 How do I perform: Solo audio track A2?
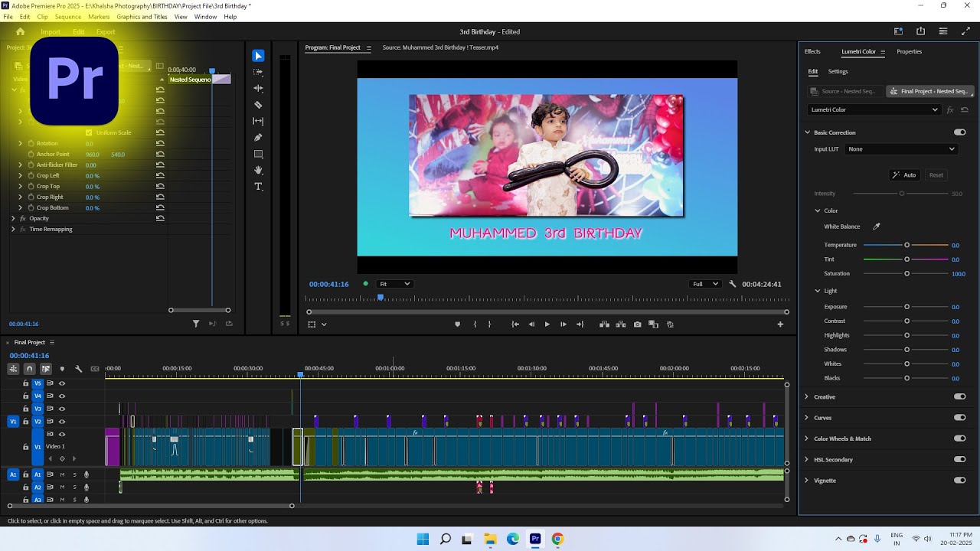coord(74,487)
